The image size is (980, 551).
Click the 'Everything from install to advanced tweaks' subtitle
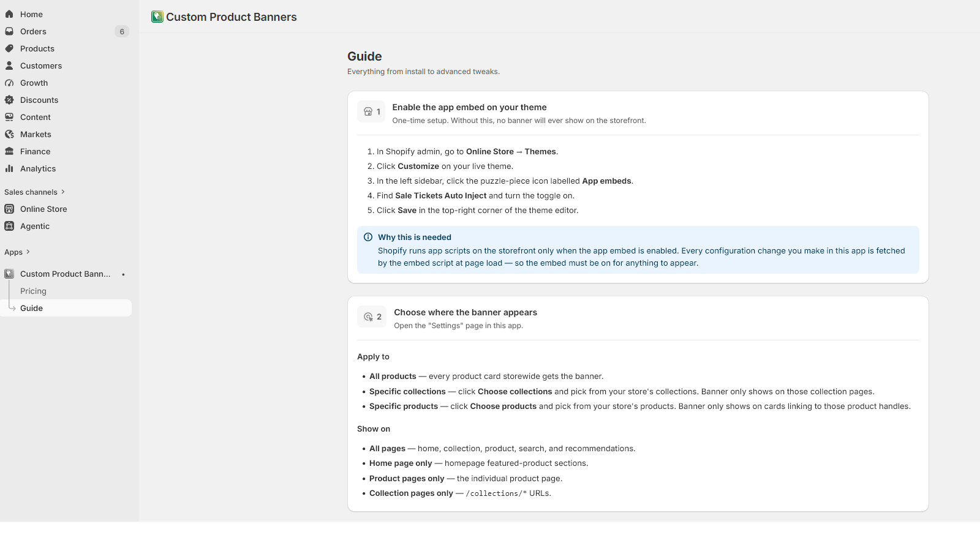click(x=423, y=72)
